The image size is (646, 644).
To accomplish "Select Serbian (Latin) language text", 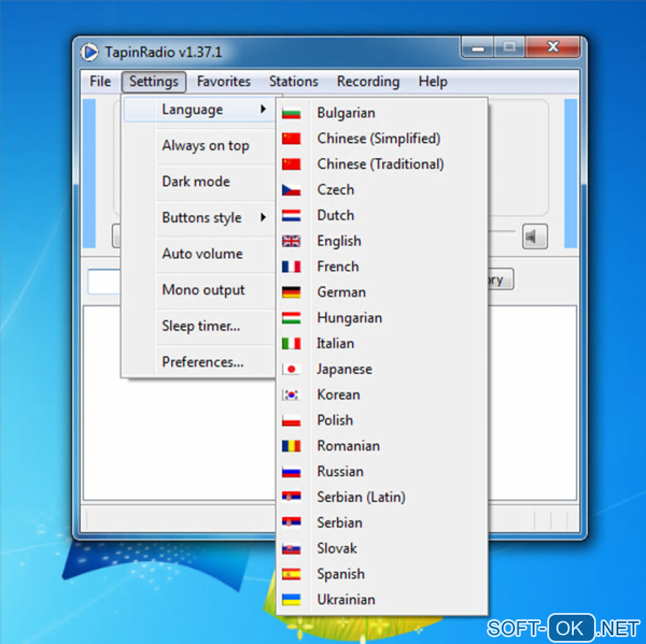I will (361, 497).
